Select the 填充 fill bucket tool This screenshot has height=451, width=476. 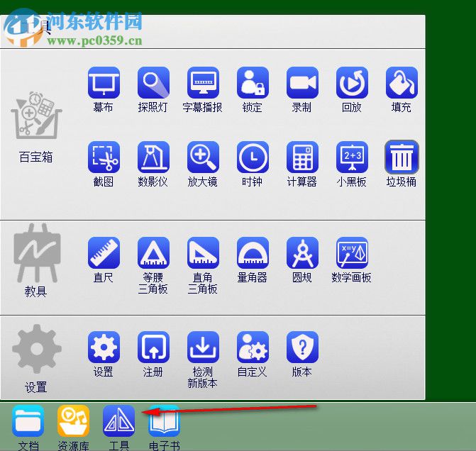pos(402,82)
